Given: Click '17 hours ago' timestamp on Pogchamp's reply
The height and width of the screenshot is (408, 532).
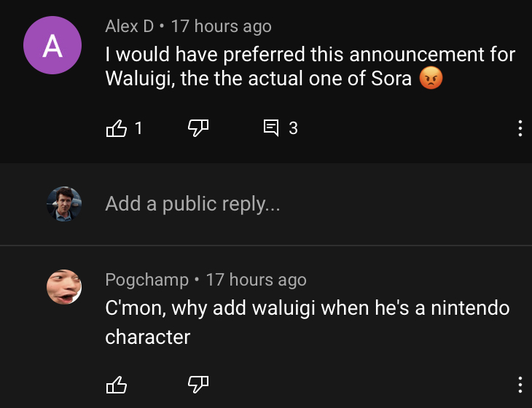Looking at the screenshot, I should click(x=256, y=280).
